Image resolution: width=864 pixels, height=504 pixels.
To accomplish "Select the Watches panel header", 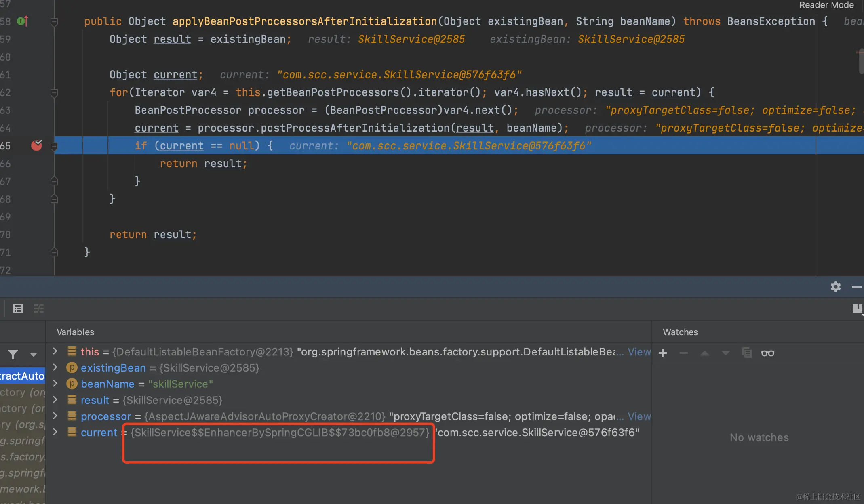I will pyautogui.click(x=680, y=332).
